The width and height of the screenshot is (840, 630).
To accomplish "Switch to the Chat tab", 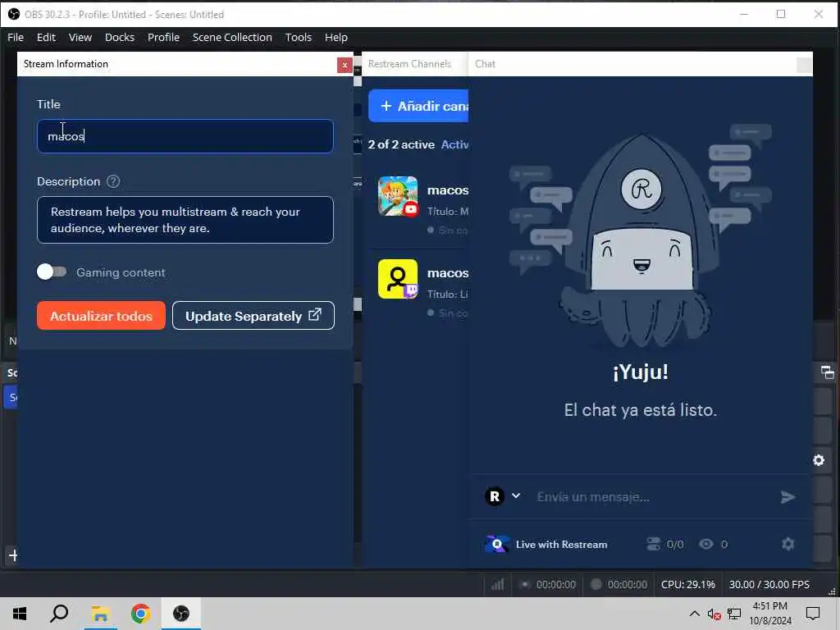I will 485,64.
